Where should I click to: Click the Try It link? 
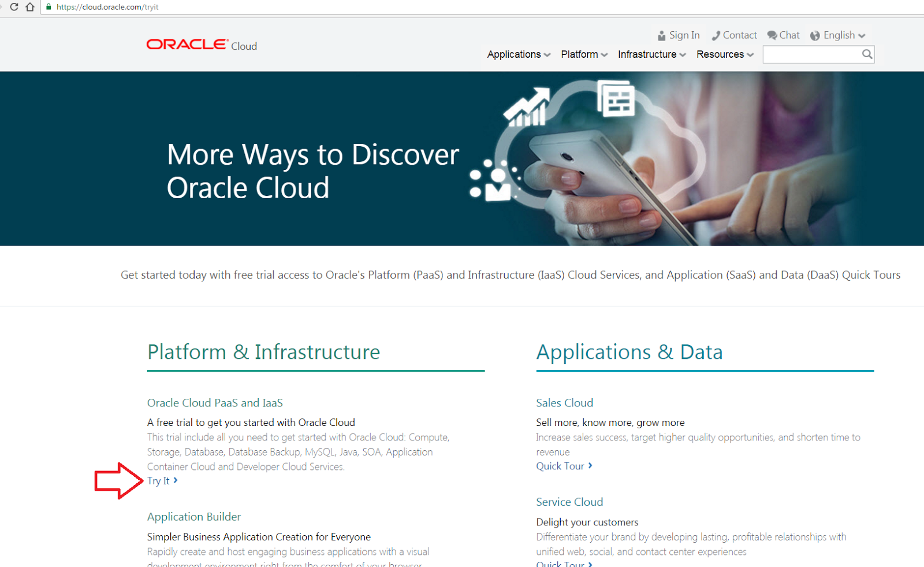coord(158,481)
